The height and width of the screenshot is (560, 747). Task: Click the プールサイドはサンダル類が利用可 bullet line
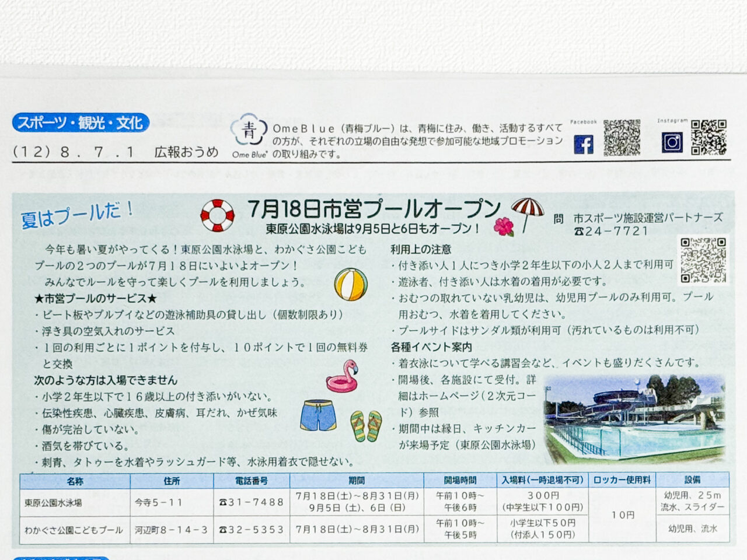[545, 330]
